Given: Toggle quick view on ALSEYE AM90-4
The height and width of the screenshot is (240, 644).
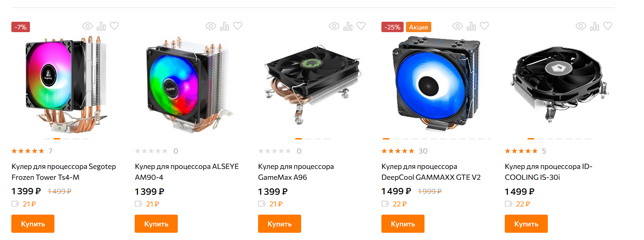Looking at the screenshot, I should pyautogui.click(x=211, y=26).
